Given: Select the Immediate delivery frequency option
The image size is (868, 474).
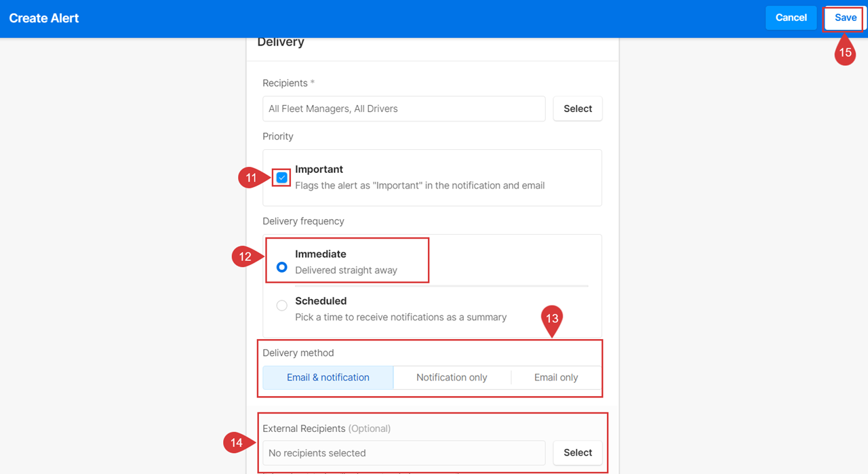Looking at the screenshot, I should tap(281, 267).
